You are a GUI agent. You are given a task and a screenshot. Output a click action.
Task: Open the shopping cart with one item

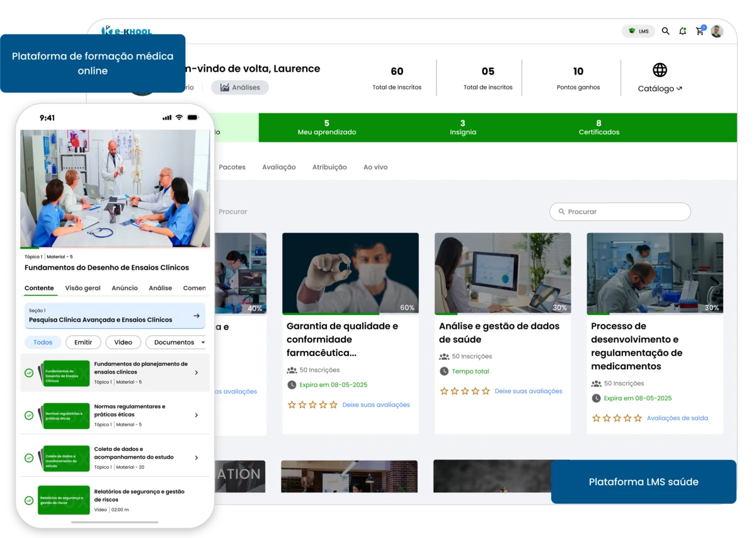click(x=699, y=31)
